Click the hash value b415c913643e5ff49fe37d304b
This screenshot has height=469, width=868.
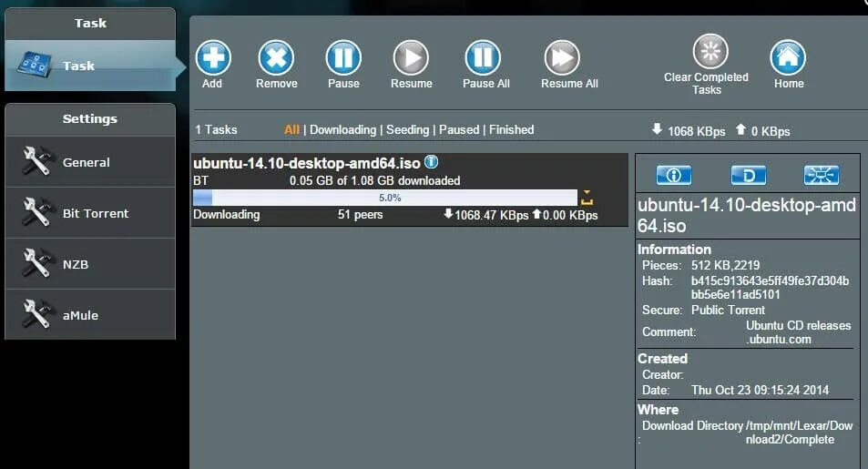coord(770,280)
